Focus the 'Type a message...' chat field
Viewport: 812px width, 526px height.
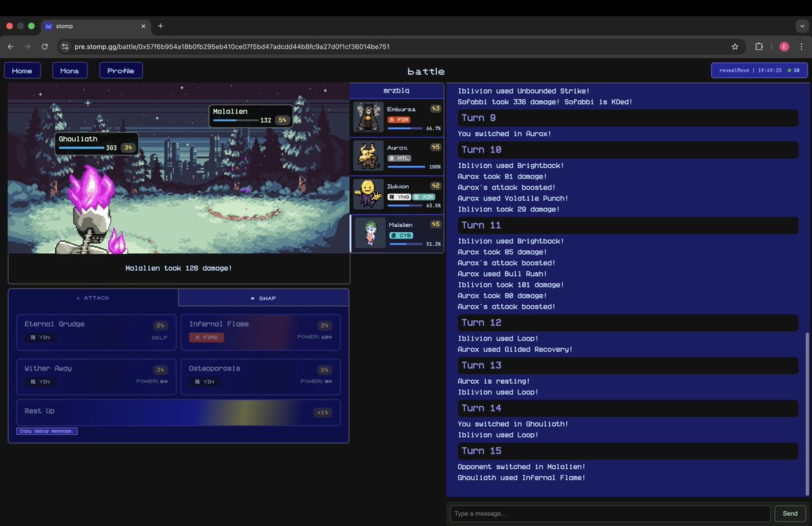[x=610, y=514]
